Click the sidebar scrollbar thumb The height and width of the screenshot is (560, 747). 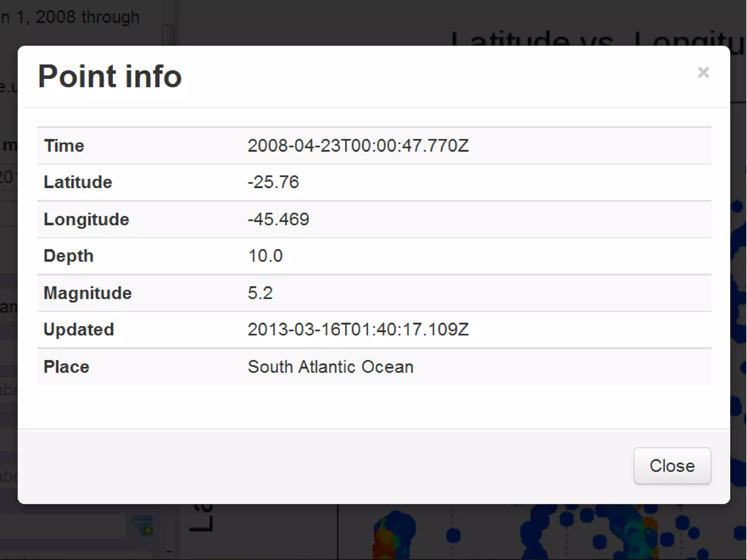(168, 35)
